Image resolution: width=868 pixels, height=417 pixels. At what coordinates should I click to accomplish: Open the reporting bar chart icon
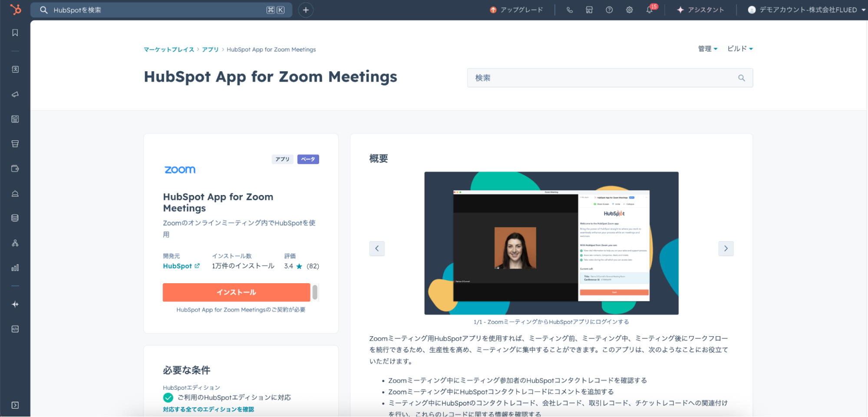[15, 268]
